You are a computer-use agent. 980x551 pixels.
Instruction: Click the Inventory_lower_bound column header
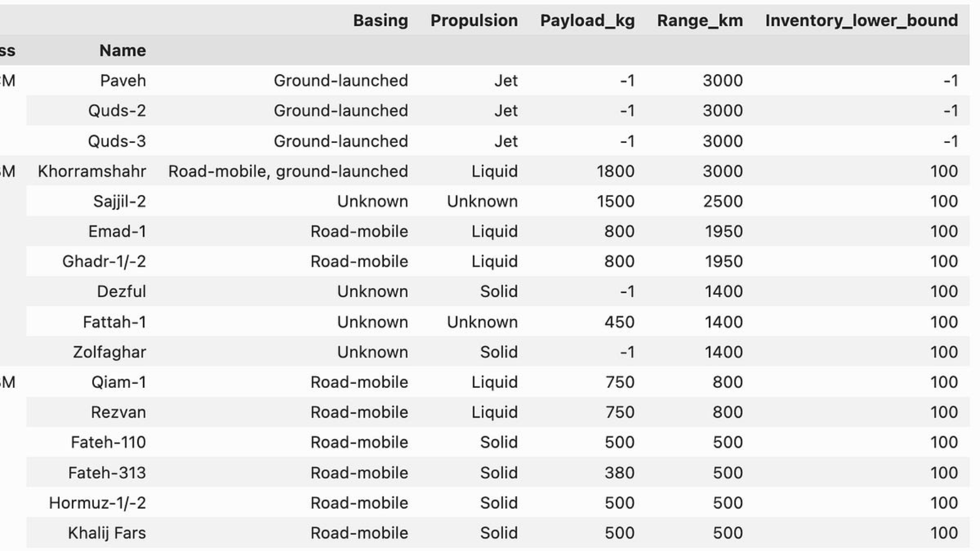tap(861, 21)
